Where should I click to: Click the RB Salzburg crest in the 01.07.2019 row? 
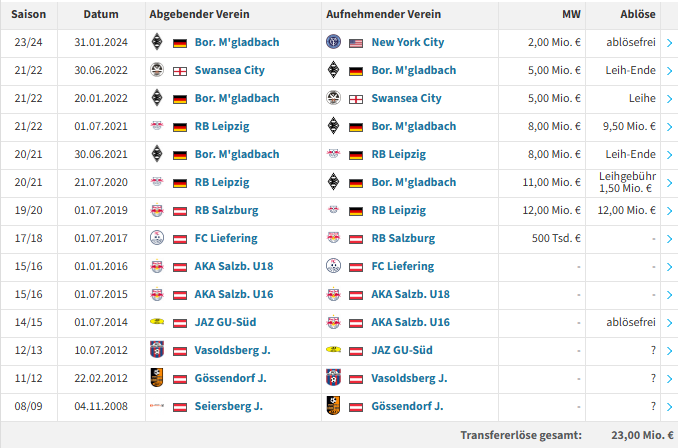coord(157,210)
